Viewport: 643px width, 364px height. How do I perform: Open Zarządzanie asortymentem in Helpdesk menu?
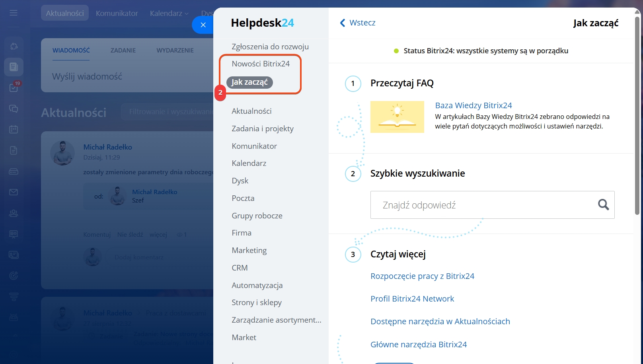pyautogui.click(x=277, y=320)
